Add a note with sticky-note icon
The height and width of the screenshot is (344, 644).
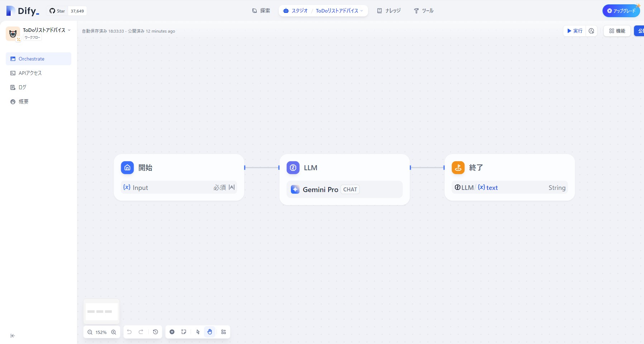(x=184, y=332)
